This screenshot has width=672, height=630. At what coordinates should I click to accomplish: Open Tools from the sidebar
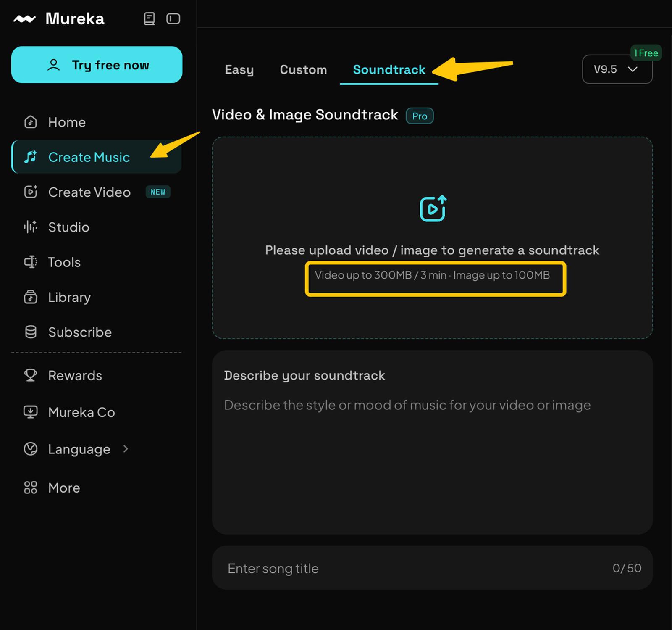[97, 262]
